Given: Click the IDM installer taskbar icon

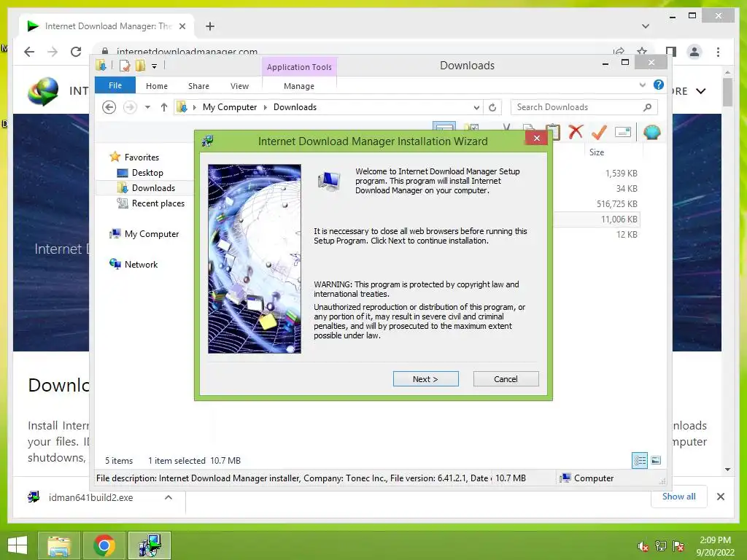Looking at the screenshot, I should (x=150, y=545).
